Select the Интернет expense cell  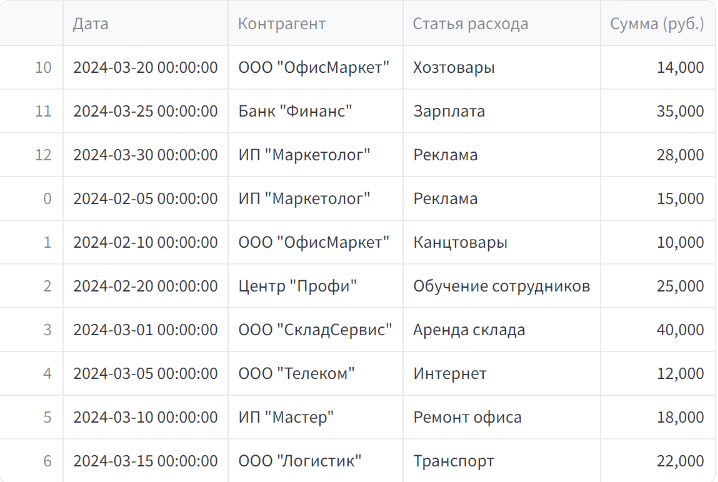(501, 374)
